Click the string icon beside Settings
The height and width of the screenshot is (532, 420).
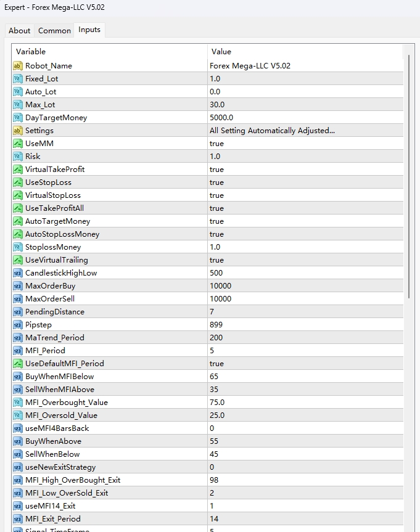pos(18,130)
